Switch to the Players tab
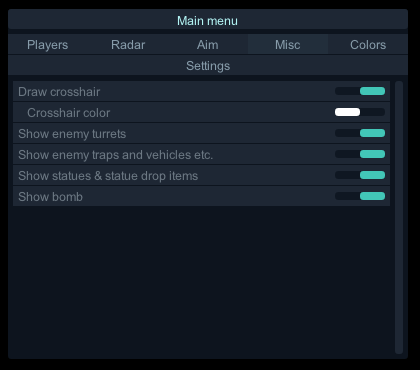 [48, 45]
